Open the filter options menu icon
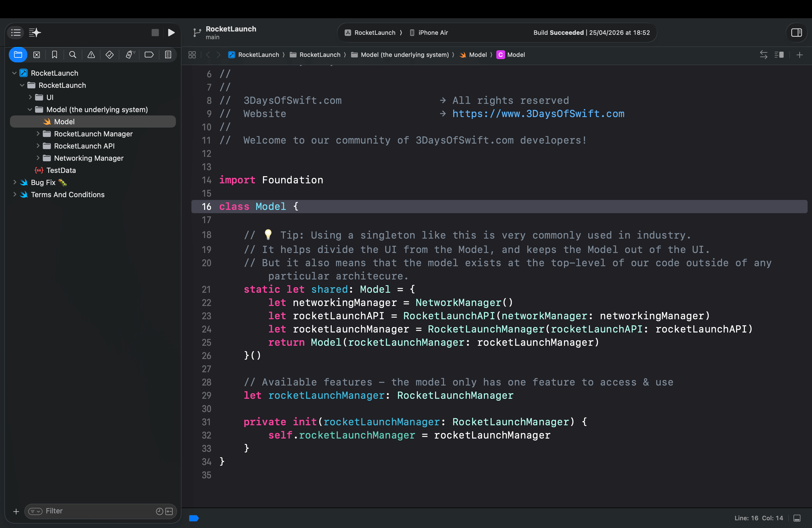This screenshot has height=528, width=812. [35, 511]
